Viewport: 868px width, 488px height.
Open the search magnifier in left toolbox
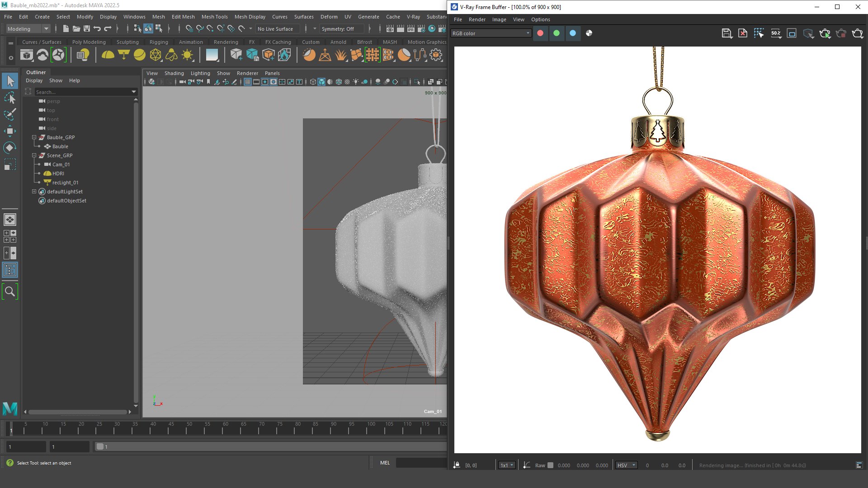10,291
